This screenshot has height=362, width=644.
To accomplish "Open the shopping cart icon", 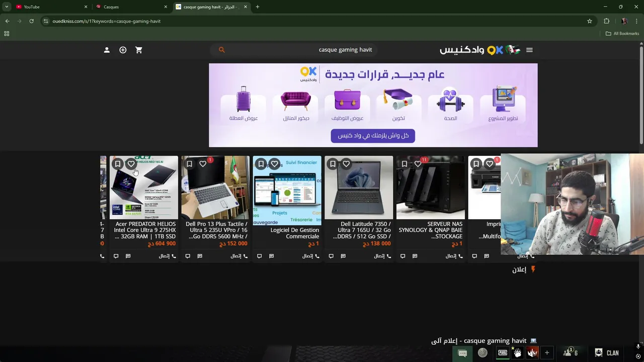I will [139, 50].
